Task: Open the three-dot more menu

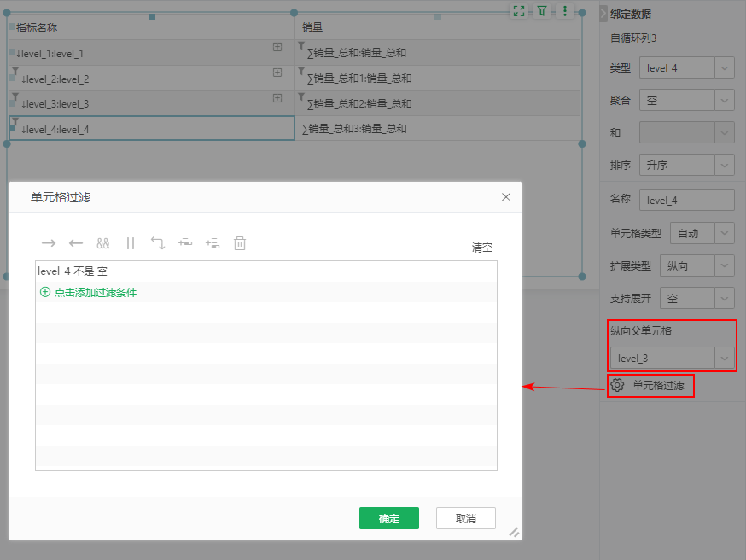Action: tap(565, 11)
